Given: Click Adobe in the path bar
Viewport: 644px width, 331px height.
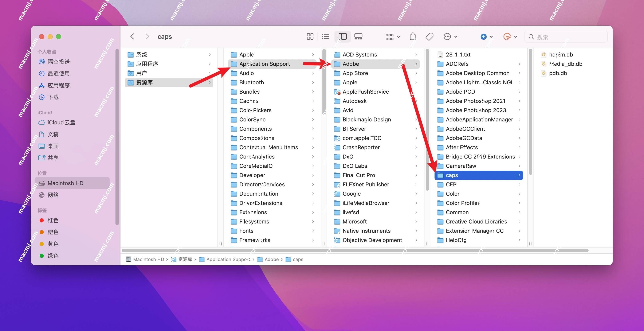Looking at the screenshot, I should tap(268, 259).
